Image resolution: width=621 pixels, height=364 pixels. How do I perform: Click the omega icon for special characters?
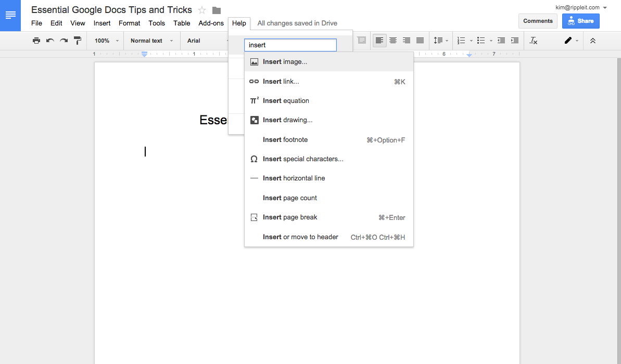(x=254, y=159)
